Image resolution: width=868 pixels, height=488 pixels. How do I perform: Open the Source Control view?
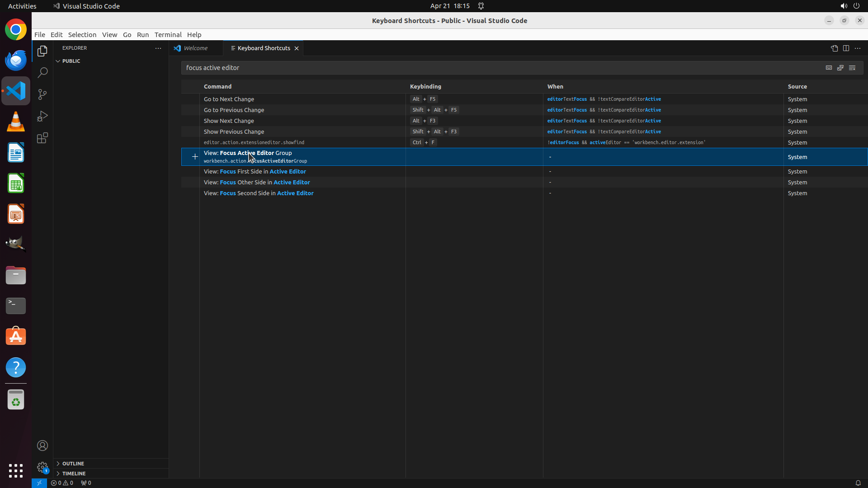click(x=42, y=94)
